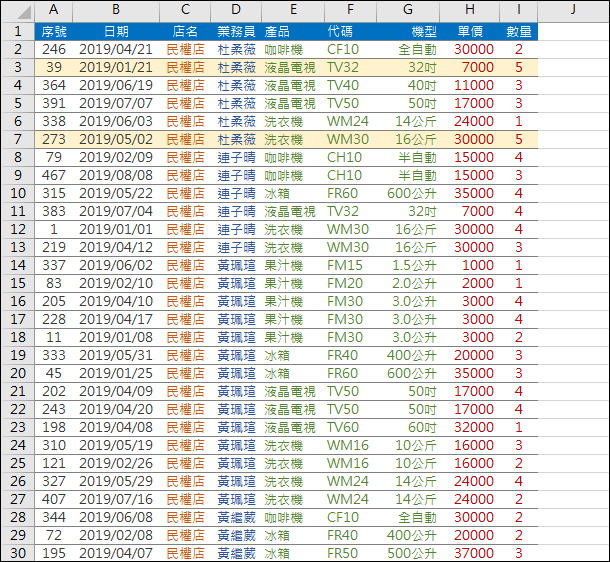Select date cell 2019/08/08

click(x=116, y=175)
